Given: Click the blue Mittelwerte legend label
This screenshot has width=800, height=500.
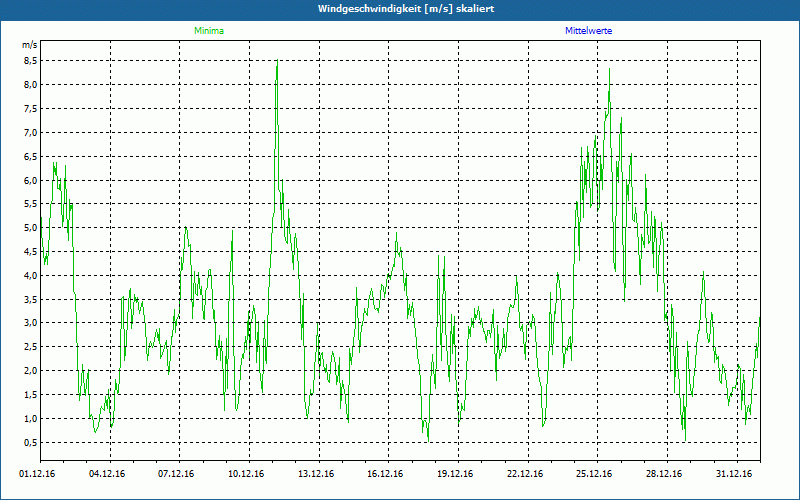Looking at the screenshot, I should [x=588, y=31].
